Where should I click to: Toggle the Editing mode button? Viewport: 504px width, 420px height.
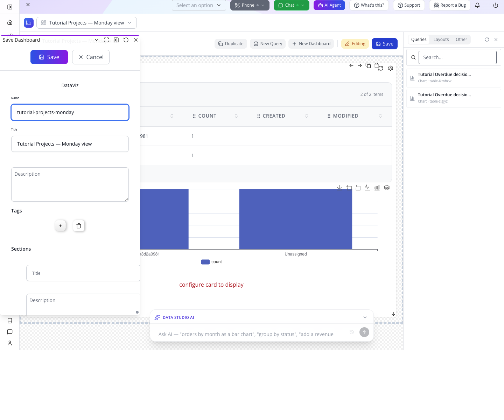coord(355,44)
